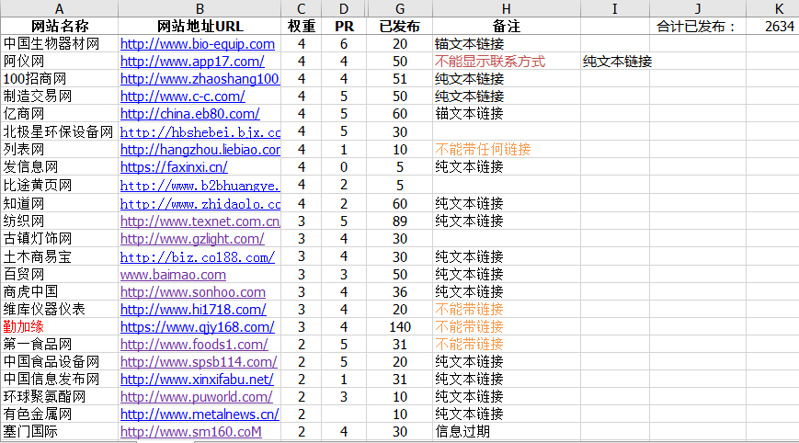Viewport: 799px width, 443px height.
Task: Open the metalnews.cn link
Action: 199,414
